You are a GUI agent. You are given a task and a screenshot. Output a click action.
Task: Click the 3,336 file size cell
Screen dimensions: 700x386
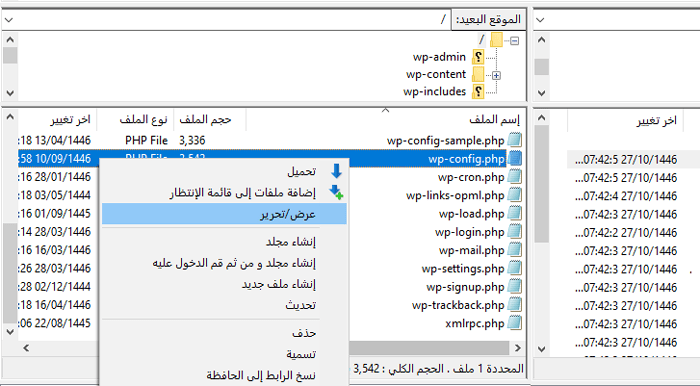[x=192, y=141]
